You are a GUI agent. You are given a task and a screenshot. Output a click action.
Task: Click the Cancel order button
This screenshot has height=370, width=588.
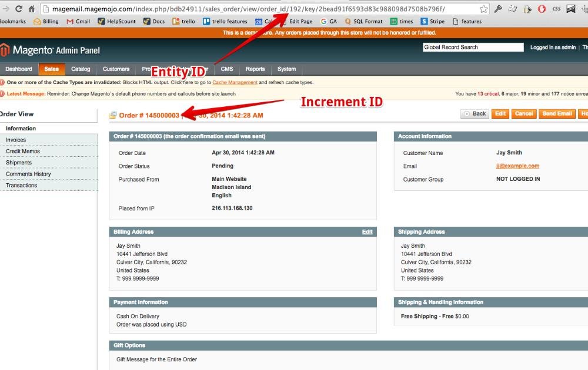pos(523,114)
